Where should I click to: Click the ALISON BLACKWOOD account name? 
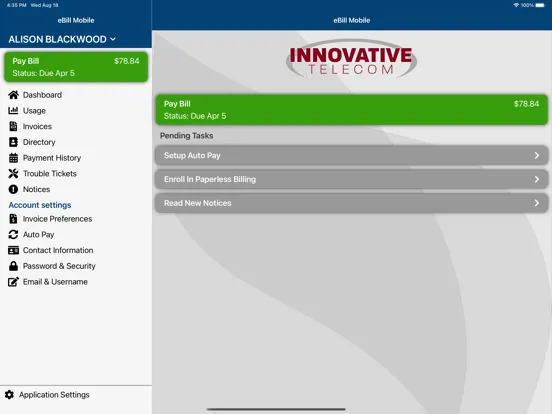point(57,39)
